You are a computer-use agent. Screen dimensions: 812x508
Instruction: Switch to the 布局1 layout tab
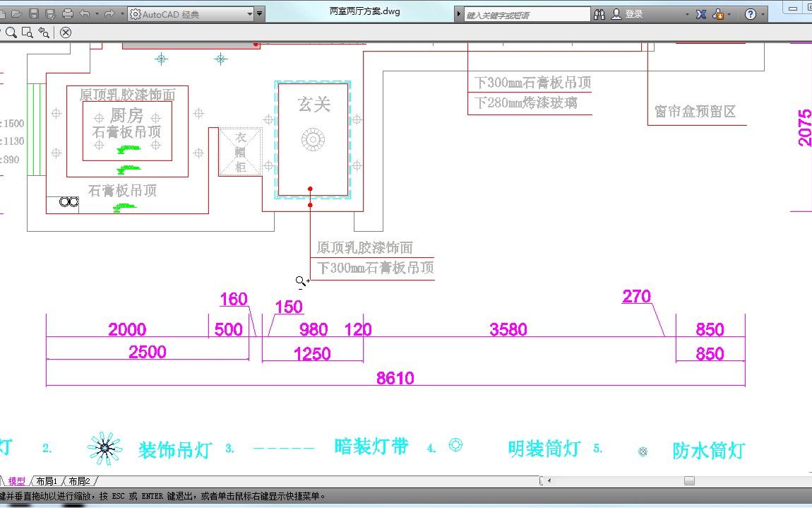tap(45, 480)
